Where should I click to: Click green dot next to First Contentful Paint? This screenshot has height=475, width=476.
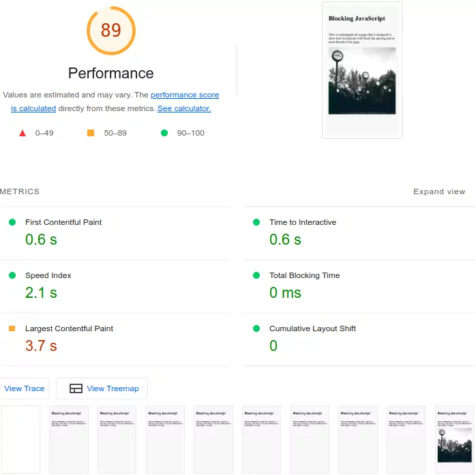[x=12, y=222]
